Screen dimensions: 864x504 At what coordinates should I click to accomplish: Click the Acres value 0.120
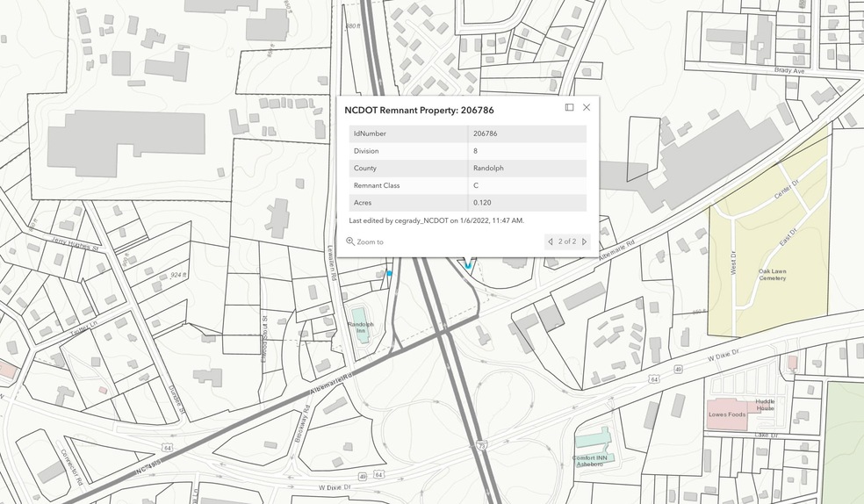(481, 203)
